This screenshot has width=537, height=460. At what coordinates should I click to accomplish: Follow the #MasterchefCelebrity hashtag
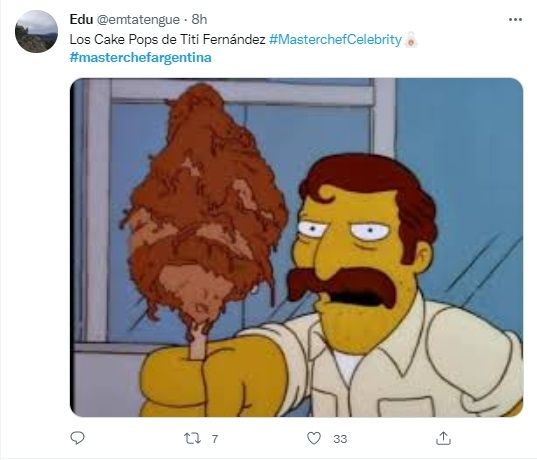point(335,40)
